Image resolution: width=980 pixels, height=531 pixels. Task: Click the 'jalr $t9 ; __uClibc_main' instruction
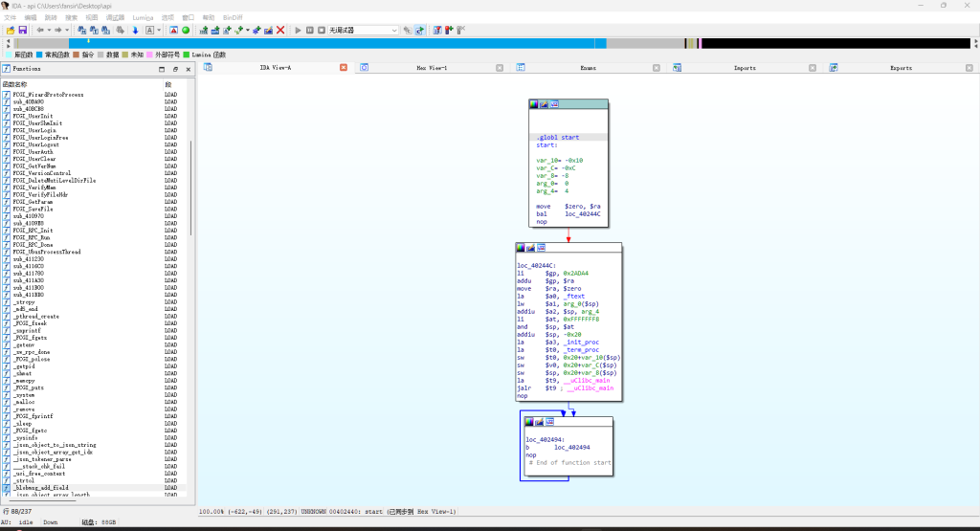(565, 387)
